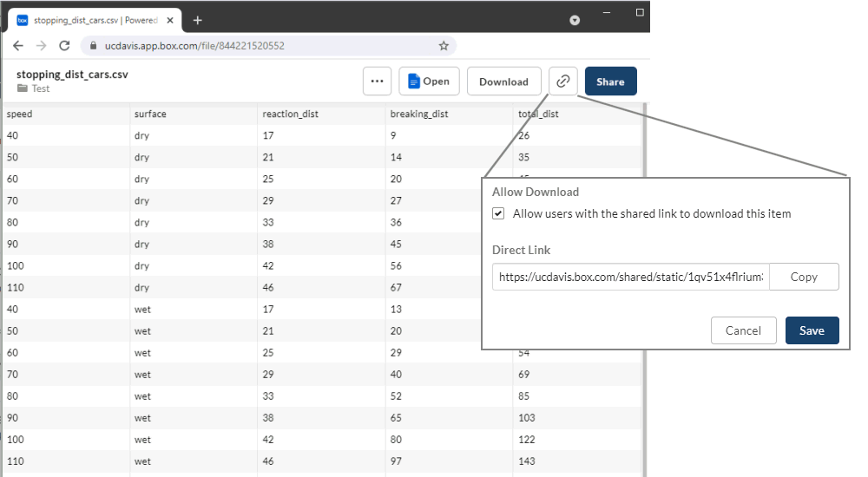Click the Direct Link URL field
Image resolution: width=868 pixels, height=477 pixels.
[x=630, y=277]
